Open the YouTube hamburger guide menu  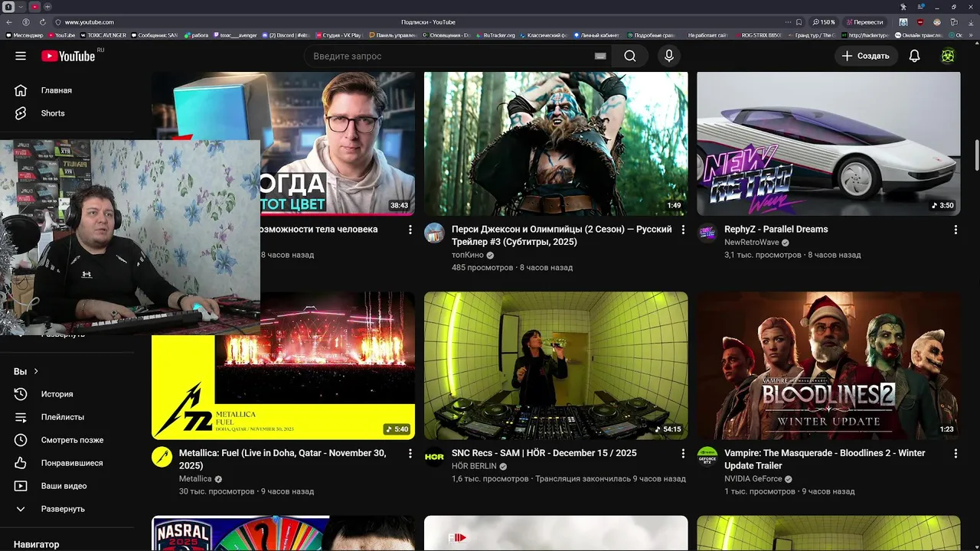pos(21,56)
